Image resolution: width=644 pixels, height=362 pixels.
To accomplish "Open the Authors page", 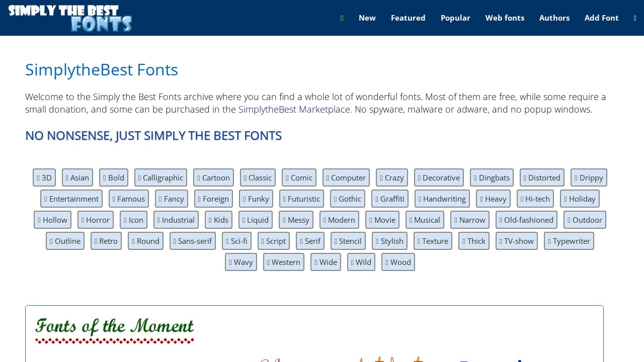I will click(554, 18).
